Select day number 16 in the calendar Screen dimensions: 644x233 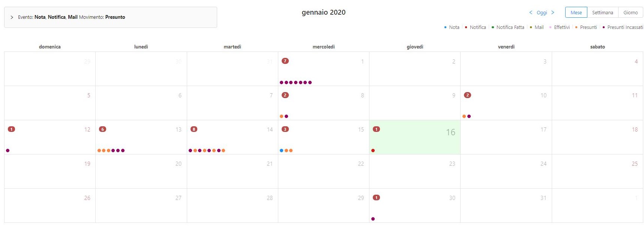[x=450, y=132]
